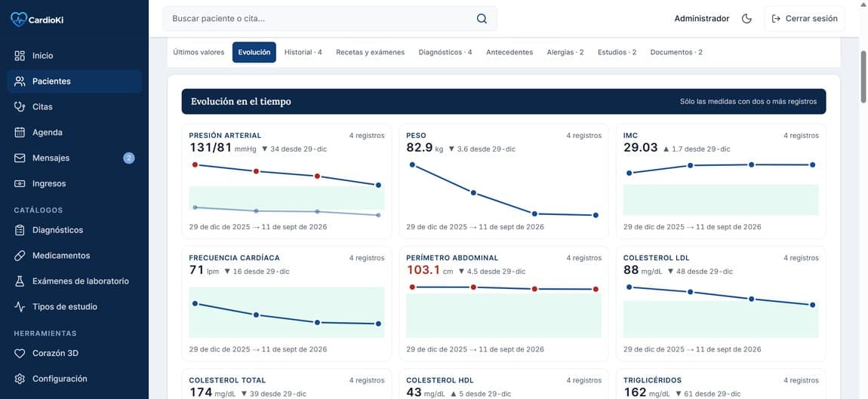Go to Pacientes section
Viewport: 868px width, 399px height.
point(75,81)
